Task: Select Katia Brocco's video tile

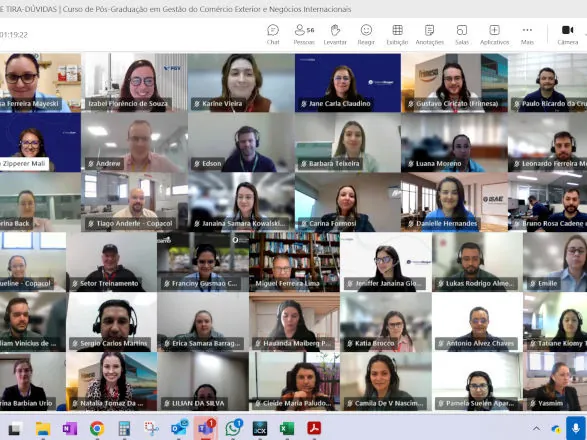Action: (x=386, y=322)
